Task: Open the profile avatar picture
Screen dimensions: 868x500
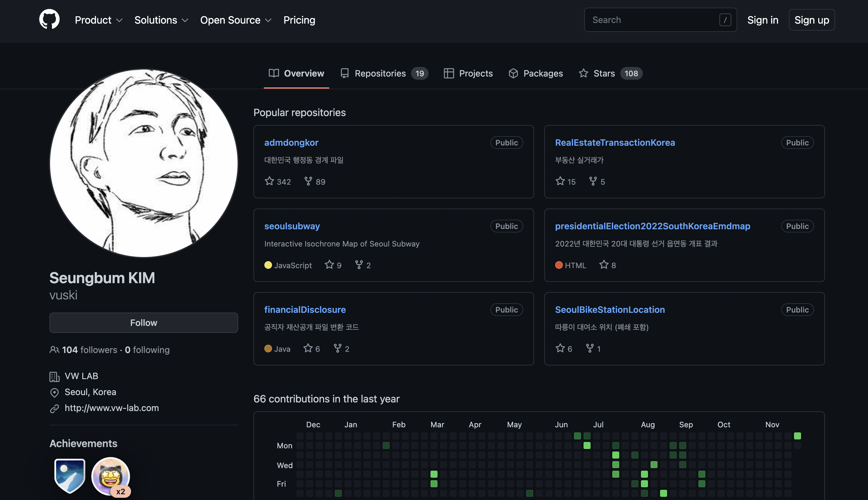Action: 143,163
